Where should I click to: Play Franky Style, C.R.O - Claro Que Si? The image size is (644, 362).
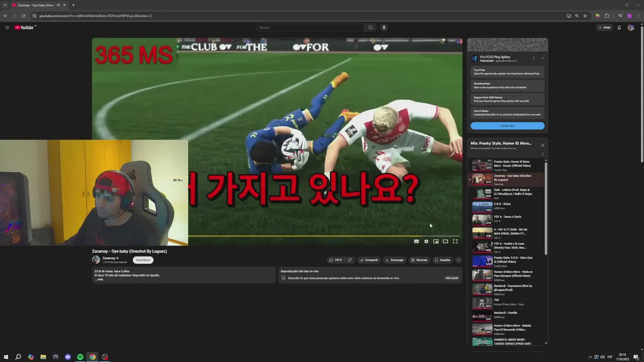click(507, 261)
